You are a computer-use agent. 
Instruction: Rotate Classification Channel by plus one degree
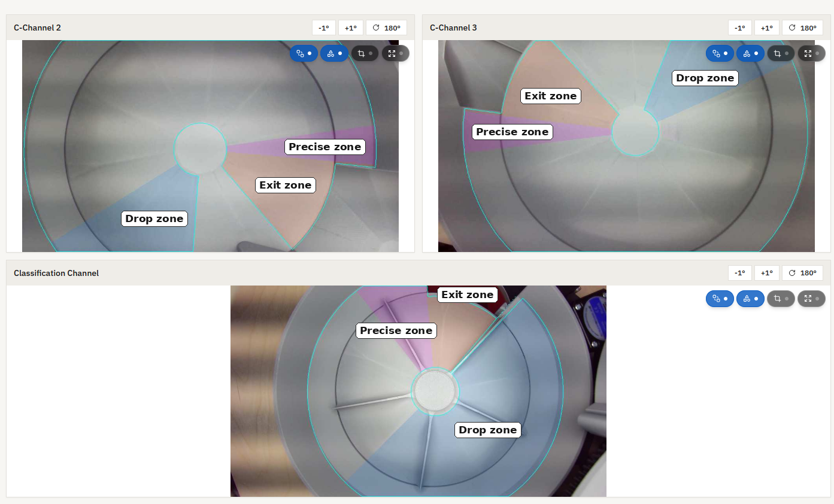click(767, 273)
